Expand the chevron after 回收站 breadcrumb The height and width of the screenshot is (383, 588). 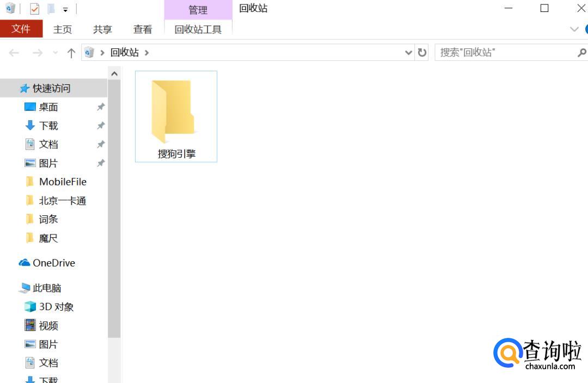tap(146, 53)
